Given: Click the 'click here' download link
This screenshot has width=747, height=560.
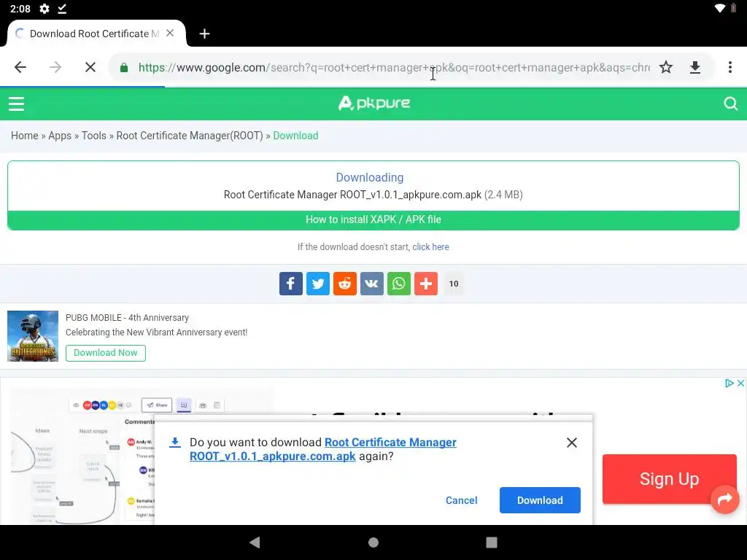Looking at the screenshot, I should [x=430, y=246].
